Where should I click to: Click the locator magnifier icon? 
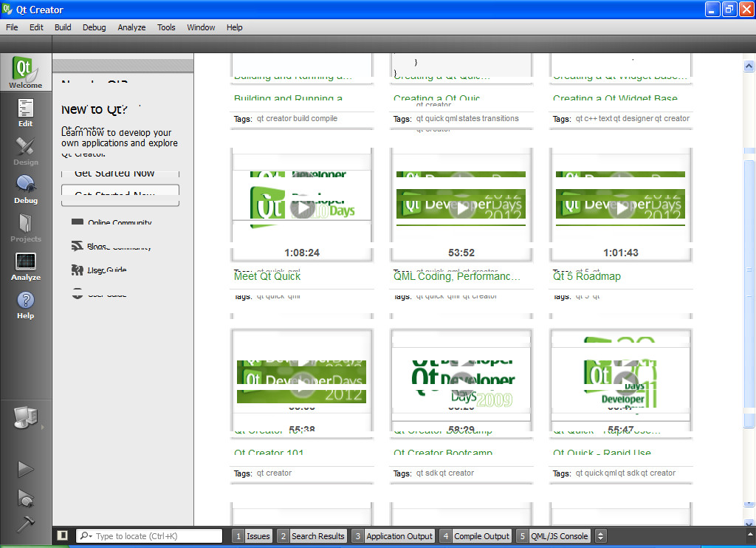tap(86, 536)
